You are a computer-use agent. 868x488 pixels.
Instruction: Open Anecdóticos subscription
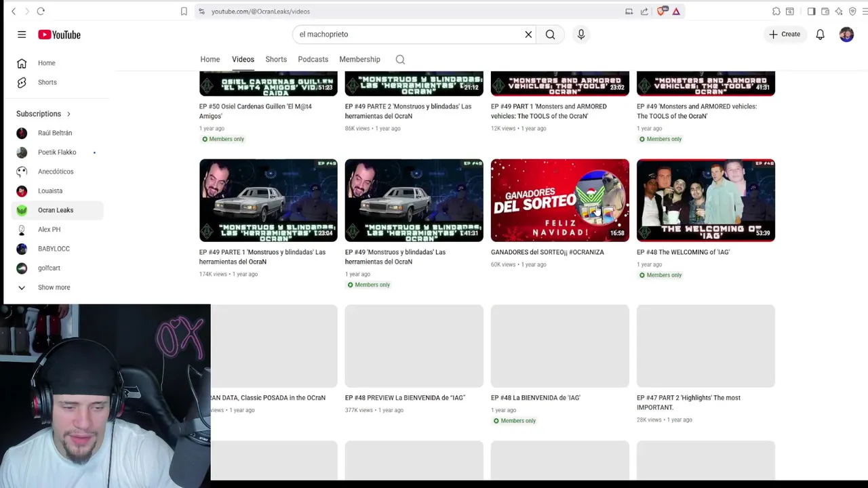pyautogui.click(x=58, y=172)
